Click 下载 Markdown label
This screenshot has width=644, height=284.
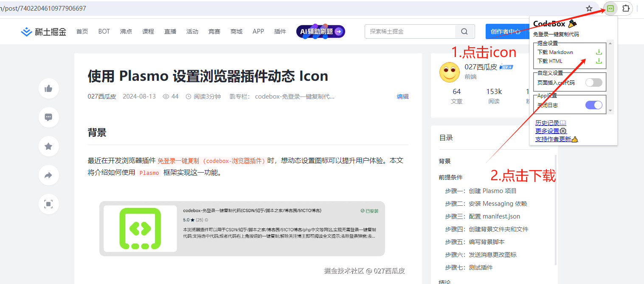point(555,52)
